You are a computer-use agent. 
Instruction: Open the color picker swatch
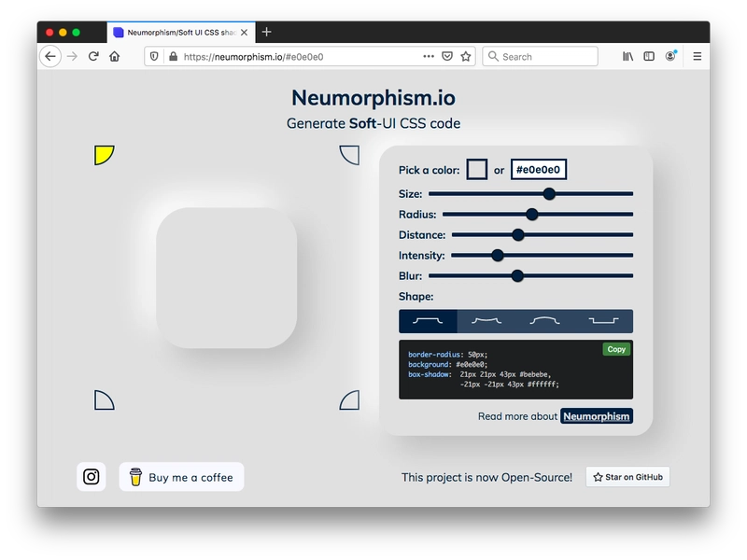(477, 170)
